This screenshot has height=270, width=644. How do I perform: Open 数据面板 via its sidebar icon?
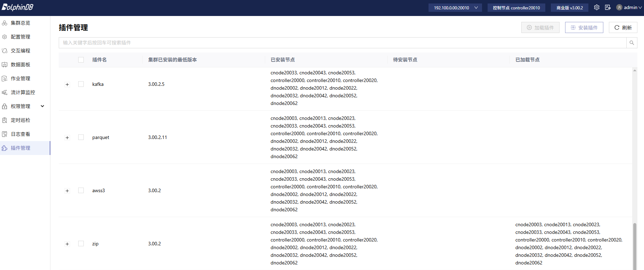click(5, 65)
